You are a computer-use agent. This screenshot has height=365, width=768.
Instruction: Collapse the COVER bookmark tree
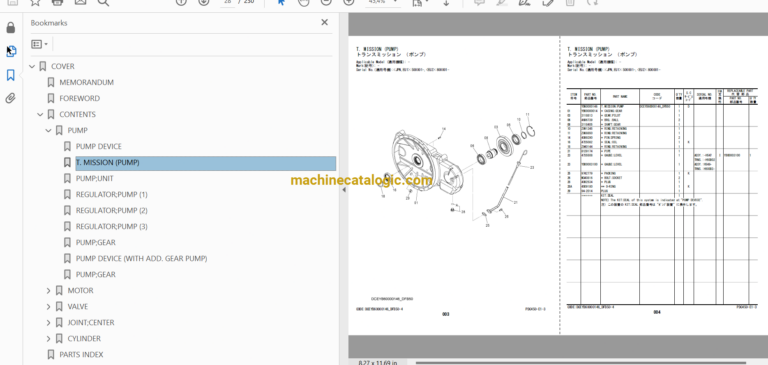(x=32, y=67)
